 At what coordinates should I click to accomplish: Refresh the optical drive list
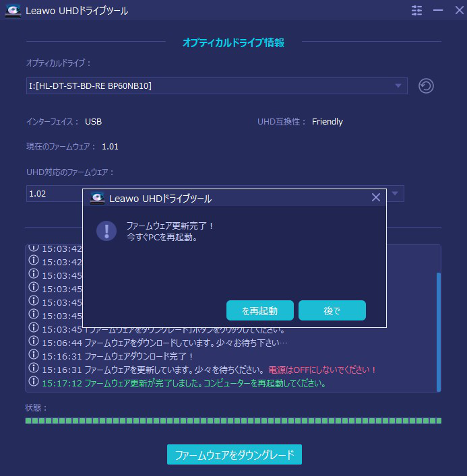(426, 86)
